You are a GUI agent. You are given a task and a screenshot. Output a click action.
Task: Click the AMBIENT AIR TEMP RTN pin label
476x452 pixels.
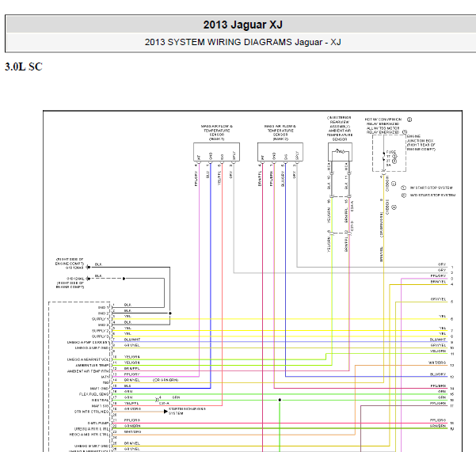(88, 371)
